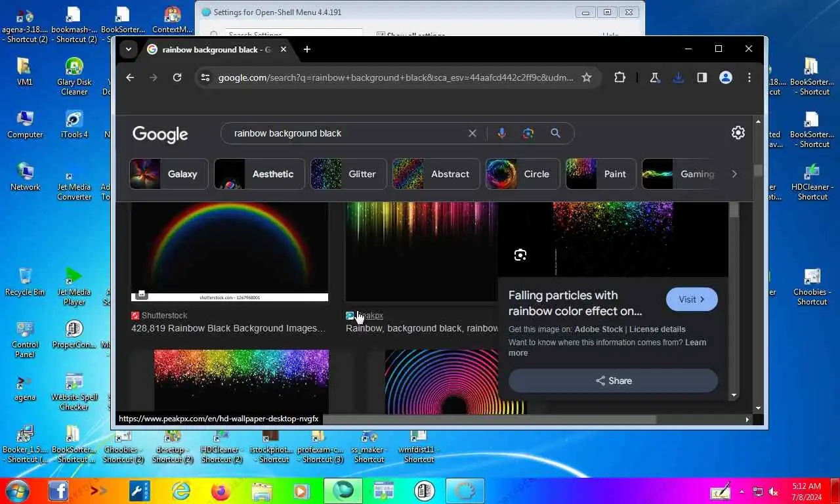Select the Aesthetic filter chip
The width and height of the screenshot is (840, 504).
click(259, 174)
